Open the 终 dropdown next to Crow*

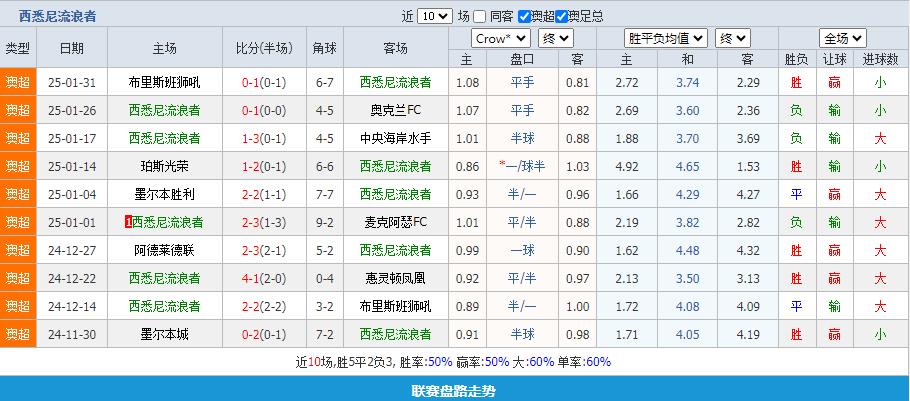(x=555, y=39)
